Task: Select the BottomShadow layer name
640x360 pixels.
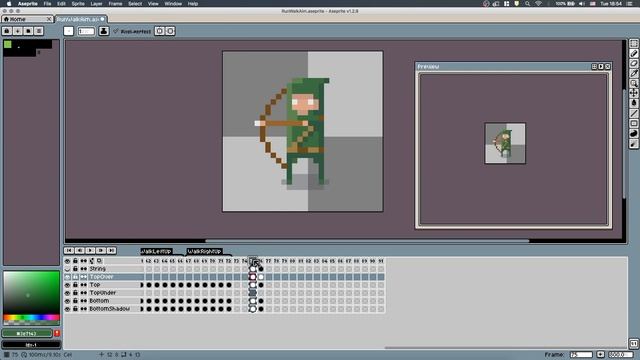Action: [109, 309]
